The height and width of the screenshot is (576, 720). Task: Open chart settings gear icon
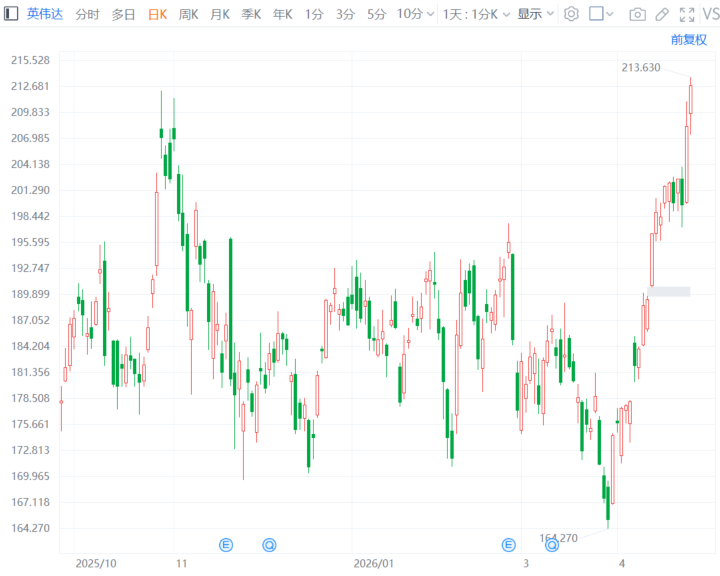point(571,14)
